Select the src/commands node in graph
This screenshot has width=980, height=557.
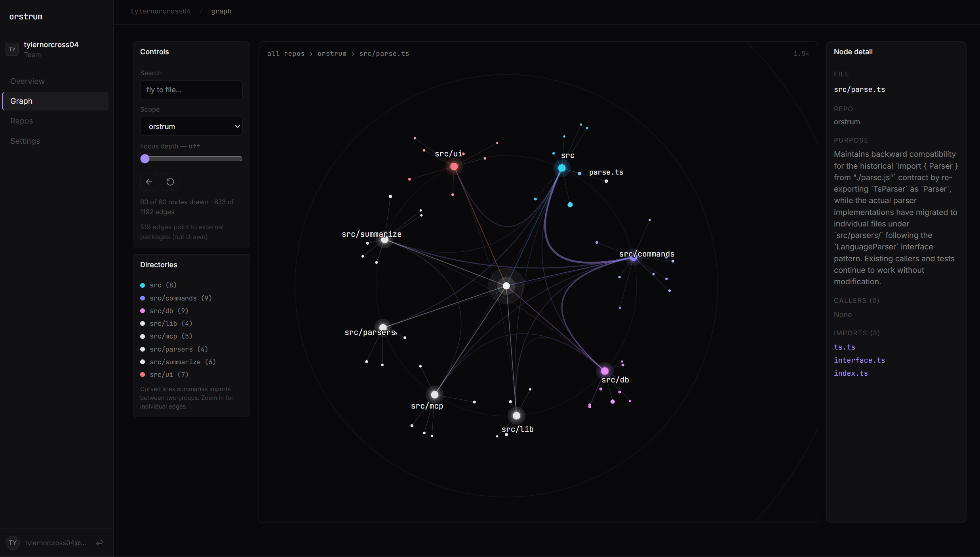coord(634,257)
